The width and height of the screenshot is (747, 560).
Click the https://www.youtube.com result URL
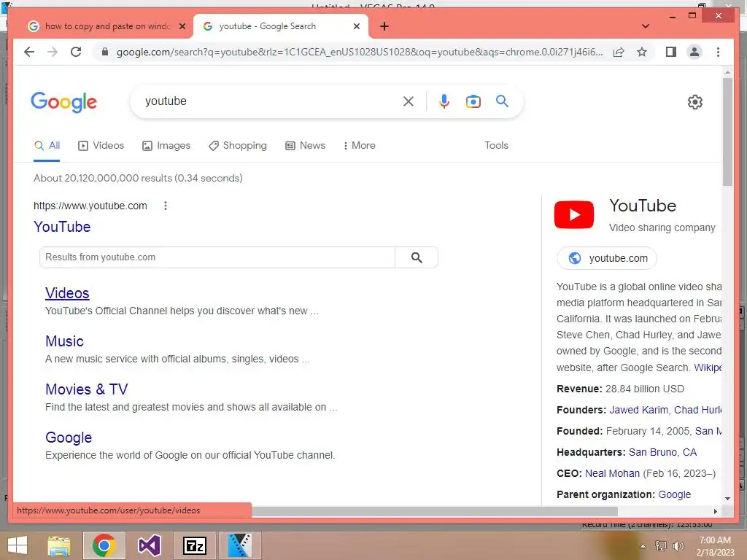[90, 206]
